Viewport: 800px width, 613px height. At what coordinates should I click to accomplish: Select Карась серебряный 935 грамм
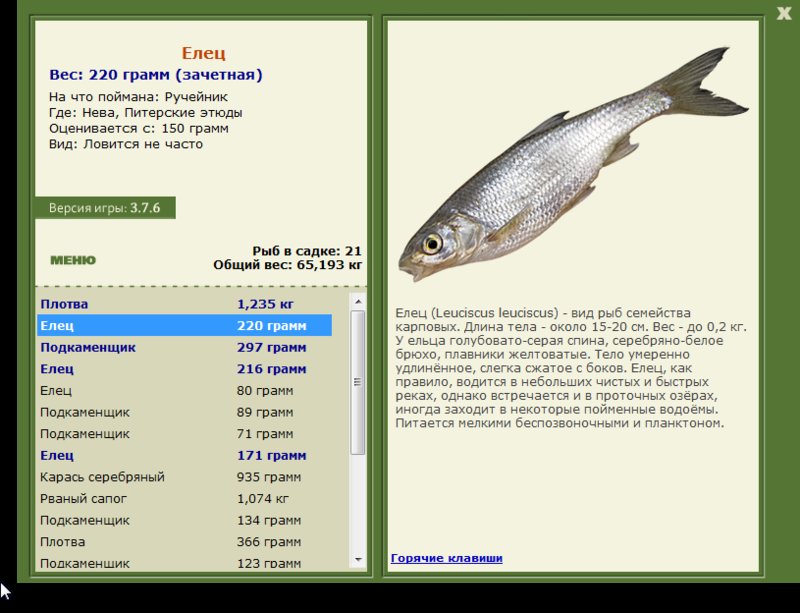[x=185, y=477]
